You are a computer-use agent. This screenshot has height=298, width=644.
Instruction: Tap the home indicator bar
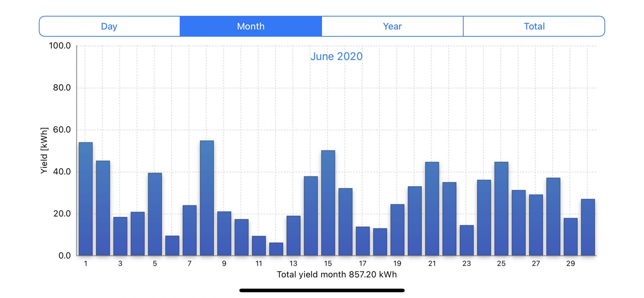[322, 290]
